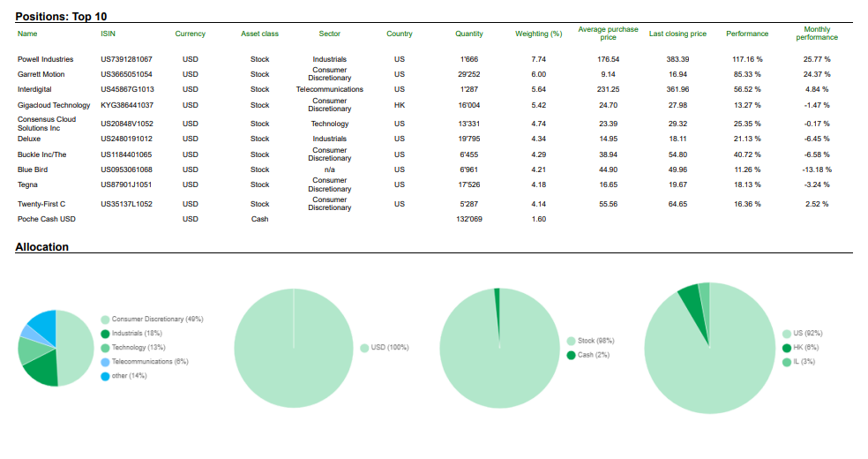Click the Poche Cash USD row
This screenshot has width=868, height=459.
[x=47, y=219]
